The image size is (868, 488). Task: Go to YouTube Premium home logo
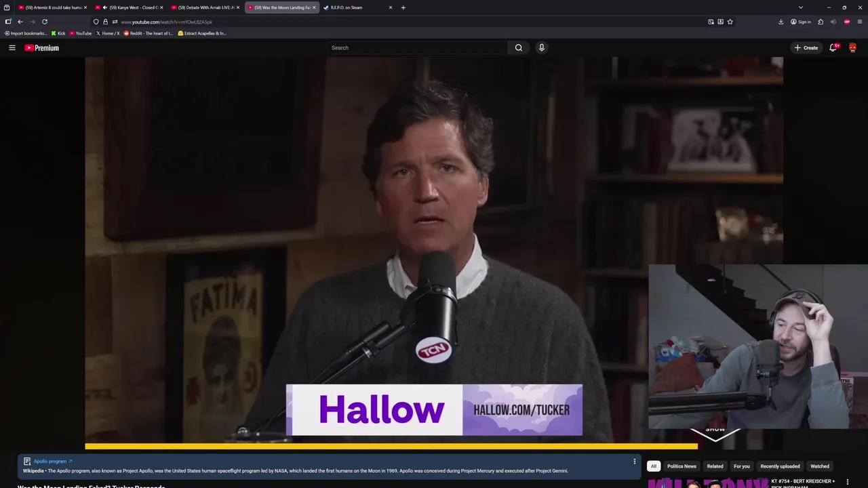pos(41,47)
